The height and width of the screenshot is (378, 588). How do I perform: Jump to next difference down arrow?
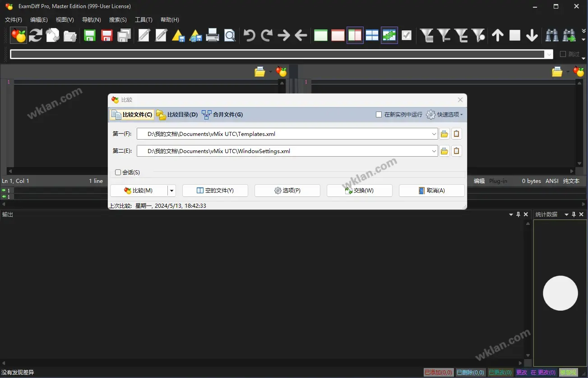(532, 35)
